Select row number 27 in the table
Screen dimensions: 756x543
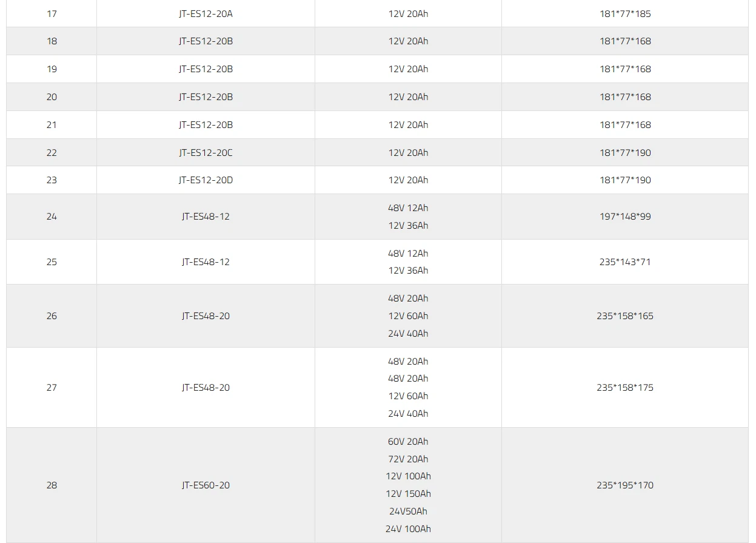[x=52, y=388]
